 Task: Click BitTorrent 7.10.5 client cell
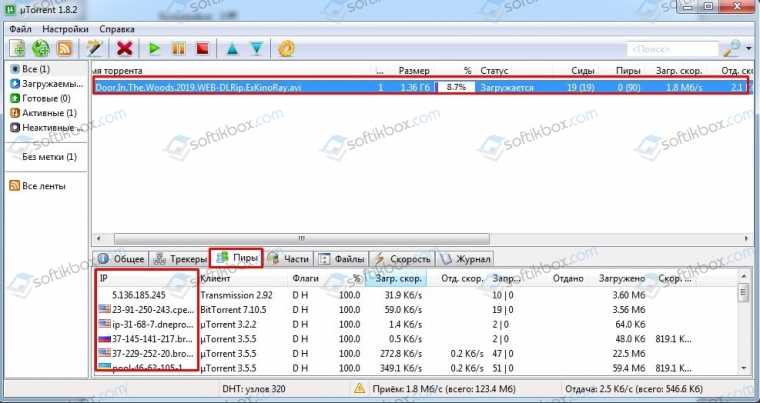pyautogui.click(x=233, y=309)
